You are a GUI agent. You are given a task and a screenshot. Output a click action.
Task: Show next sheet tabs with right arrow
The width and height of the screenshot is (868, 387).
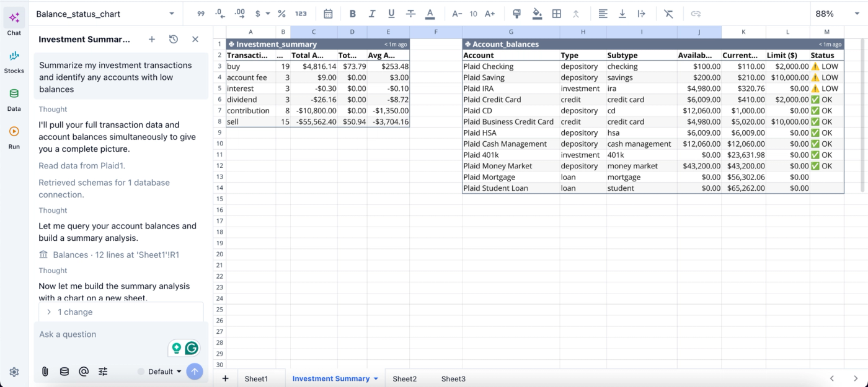coord(856,378)
